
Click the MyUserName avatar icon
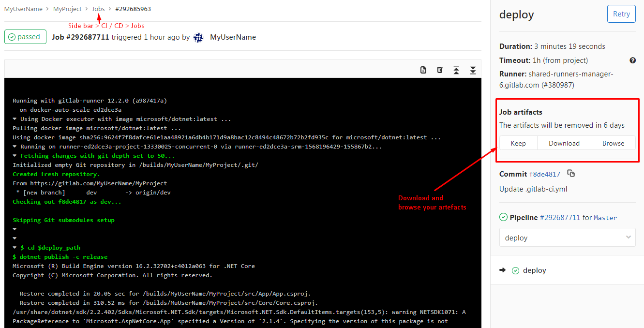point(198,37)
